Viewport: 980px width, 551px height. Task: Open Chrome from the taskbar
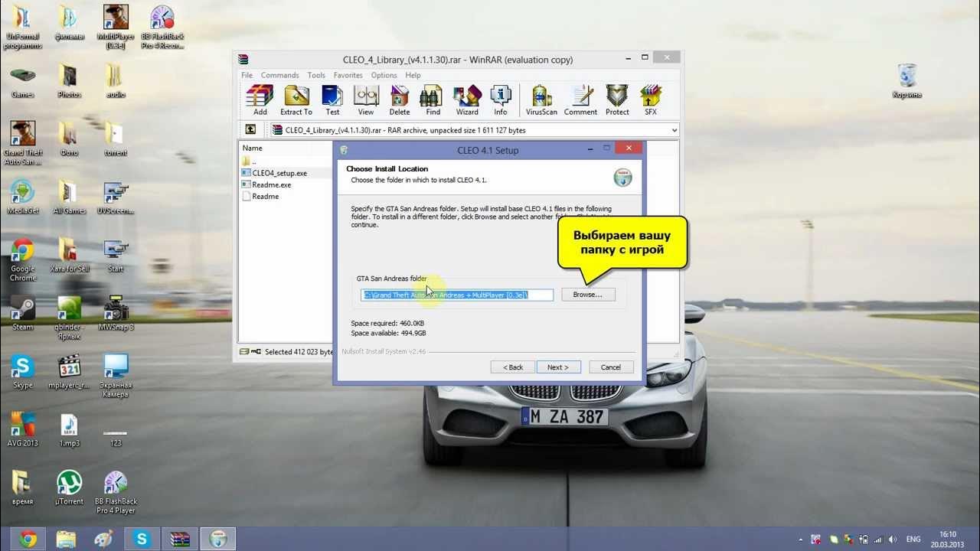click(x=29, y=539)
